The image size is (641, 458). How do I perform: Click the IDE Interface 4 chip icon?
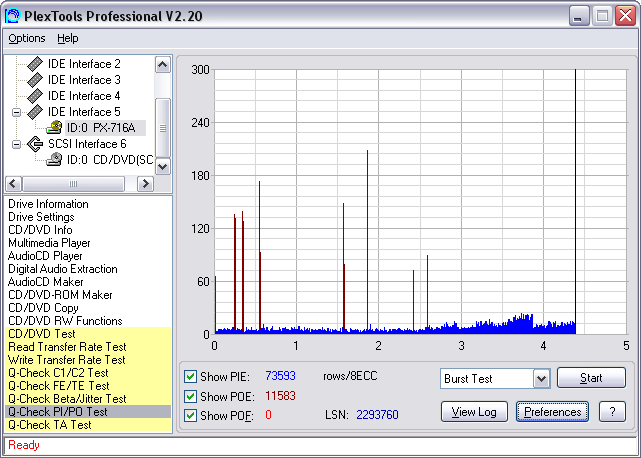(x=35, y=96)
